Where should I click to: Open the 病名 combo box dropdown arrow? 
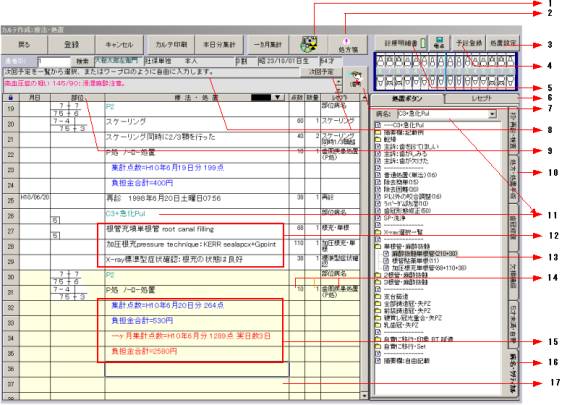point(492,114)
